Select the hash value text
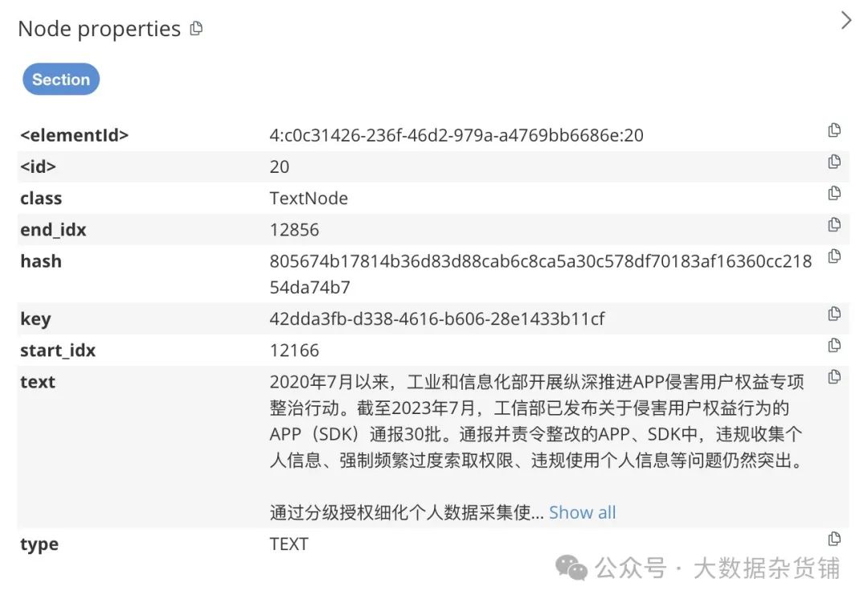The image size is (868, 603). [540, 274]
